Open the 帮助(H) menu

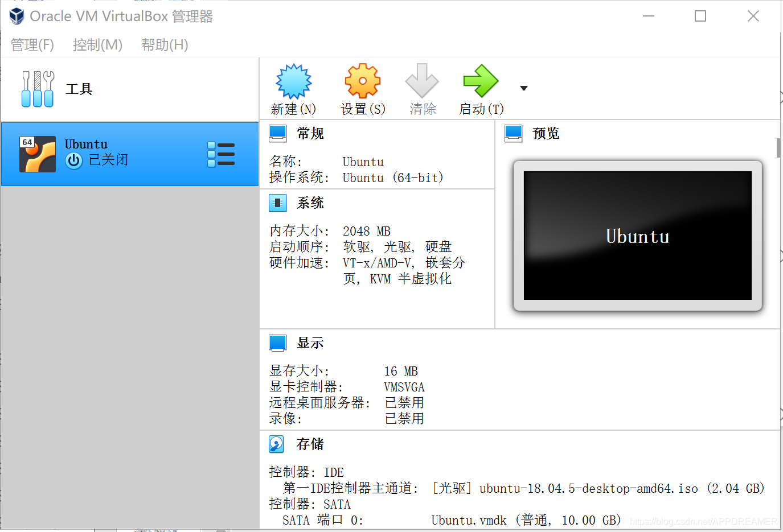click(x=165, y=45)
